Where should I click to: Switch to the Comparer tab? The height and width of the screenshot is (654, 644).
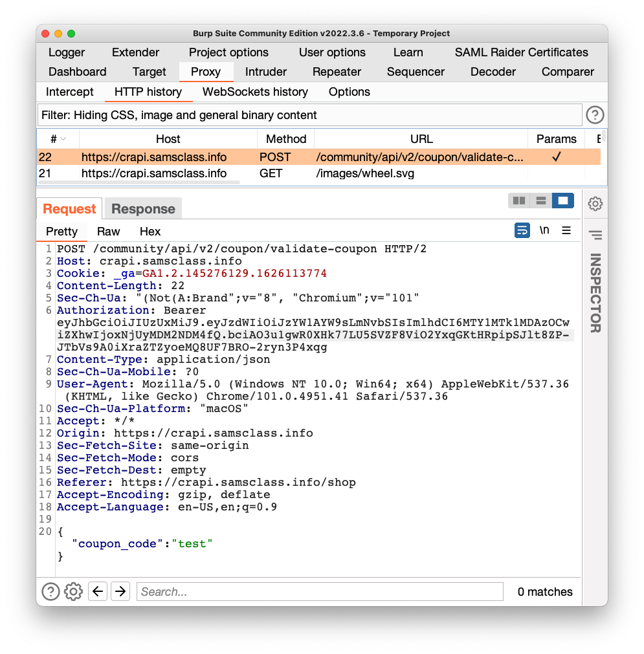(568, 72)
